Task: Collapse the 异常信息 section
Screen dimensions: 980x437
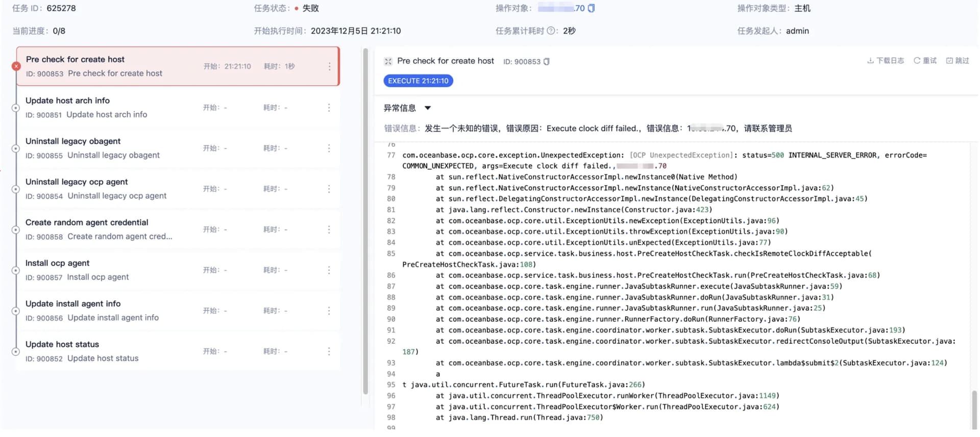Action: (x=428, y=108)
